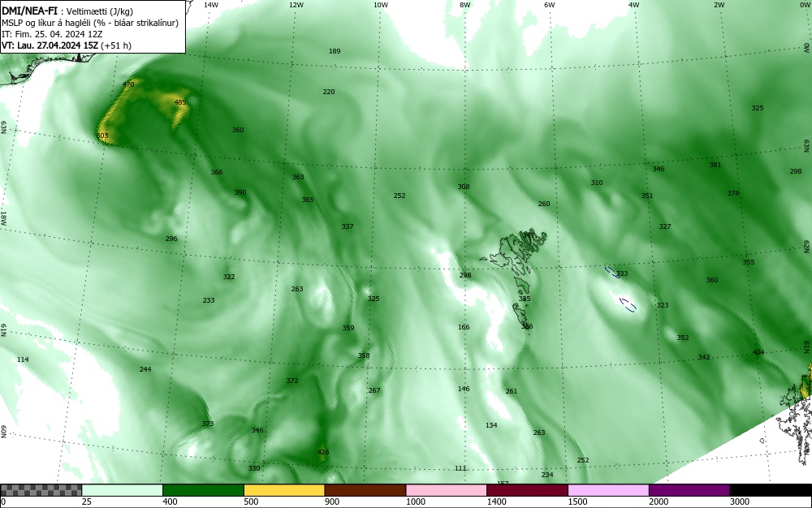
Task: Click the 233 value on the map
Action: pos(209,300)
